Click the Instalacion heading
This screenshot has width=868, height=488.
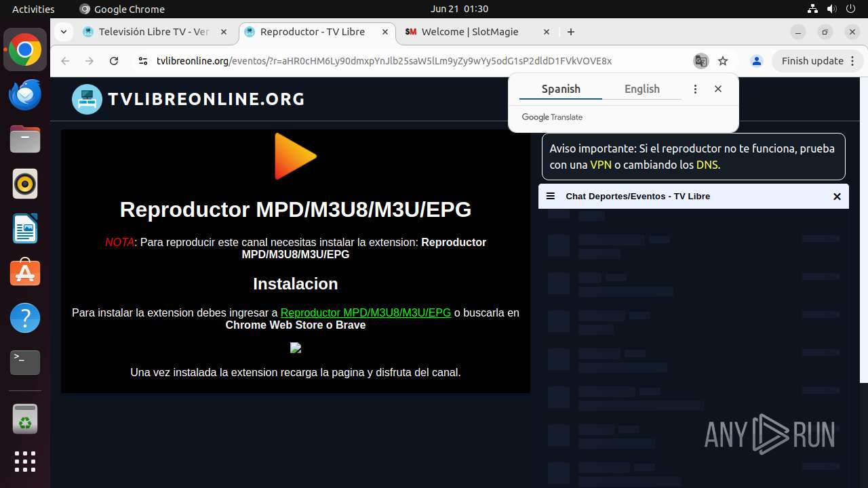click(x=295, y=283)
